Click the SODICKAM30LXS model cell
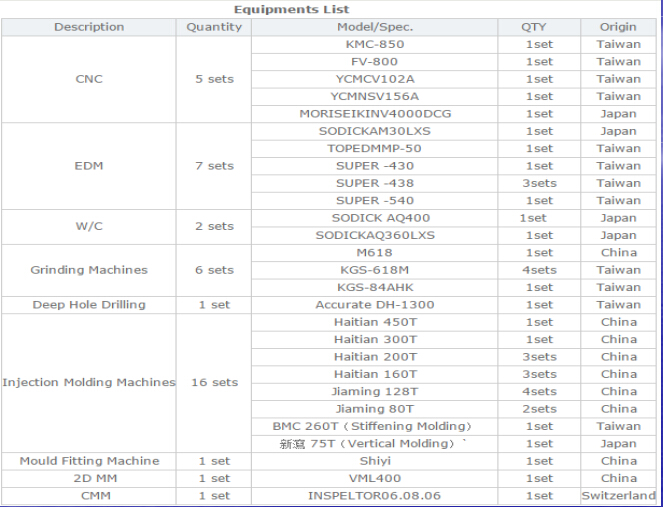The image size is (663, 507). 375,131
